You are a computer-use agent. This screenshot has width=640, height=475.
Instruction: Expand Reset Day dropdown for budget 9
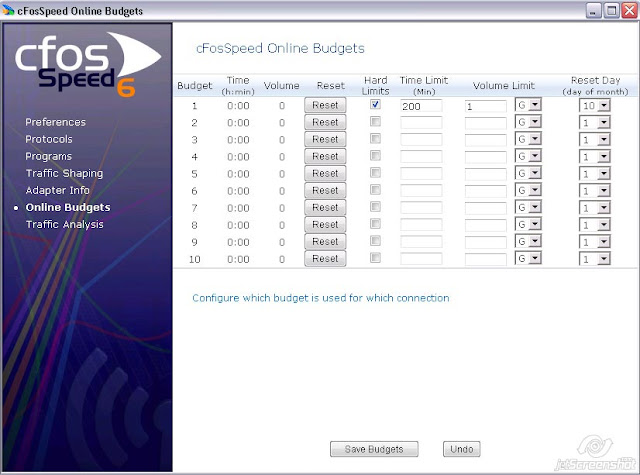coord(595,242)
